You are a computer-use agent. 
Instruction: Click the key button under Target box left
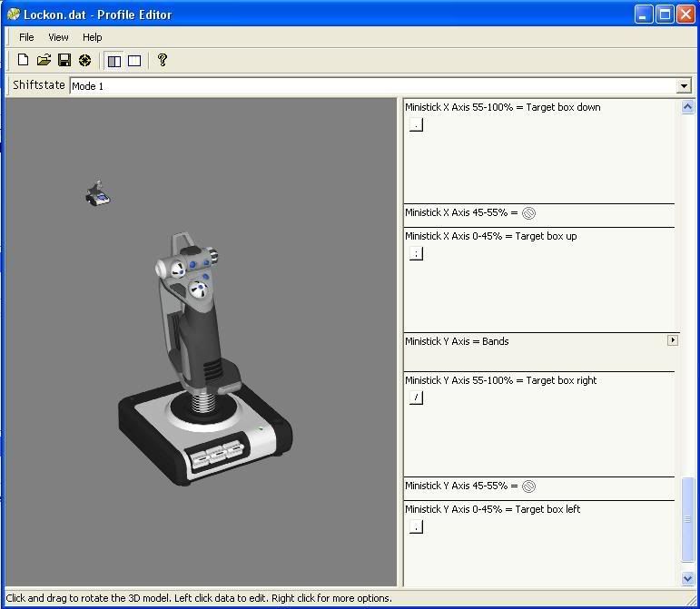416,526
